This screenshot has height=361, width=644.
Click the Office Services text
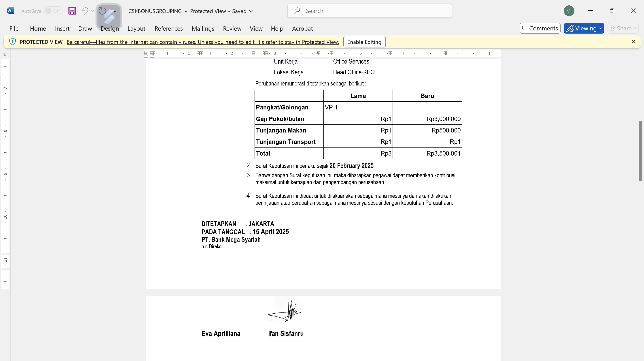351,62
